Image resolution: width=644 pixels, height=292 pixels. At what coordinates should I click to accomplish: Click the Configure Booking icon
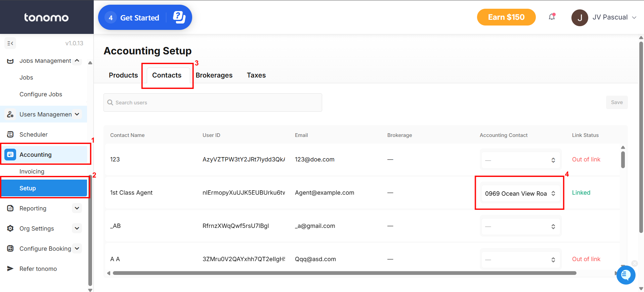10,248
